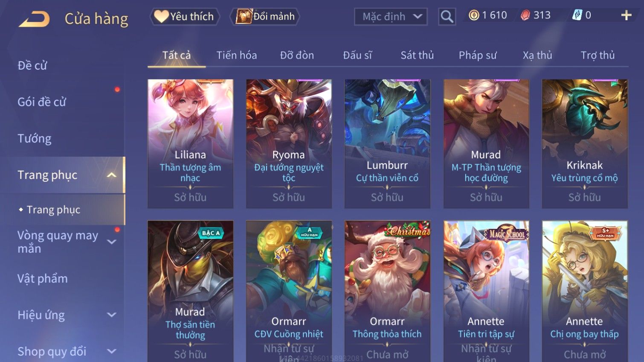Select Annette Magic School skin card

486,291
